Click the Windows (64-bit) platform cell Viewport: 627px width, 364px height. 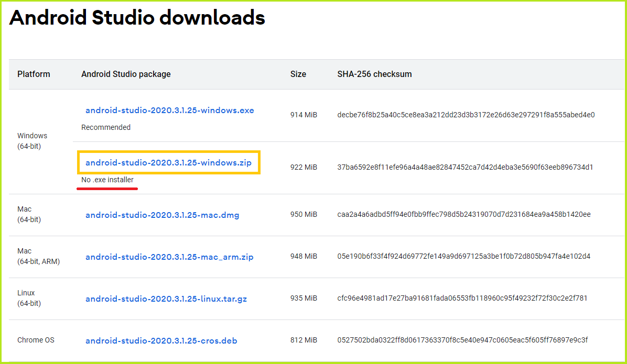(32, 141)
